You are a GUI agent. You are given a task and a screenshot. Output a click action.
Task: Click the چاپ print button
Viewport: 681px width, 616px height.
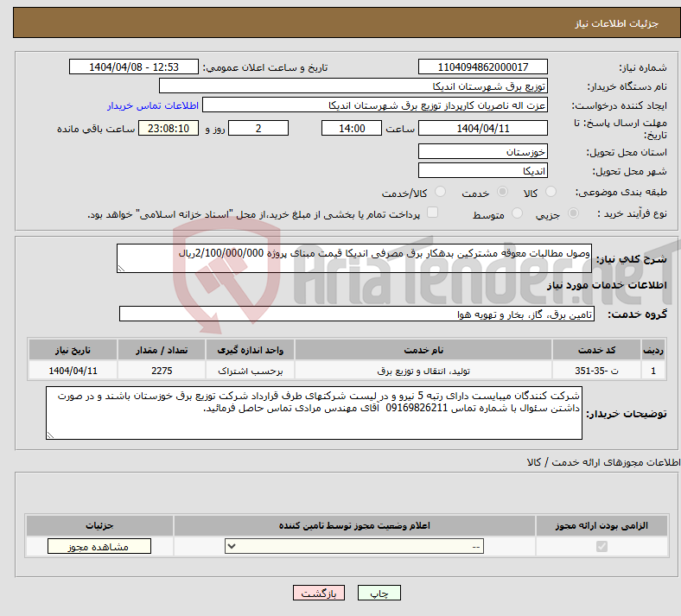coord(379,593)
